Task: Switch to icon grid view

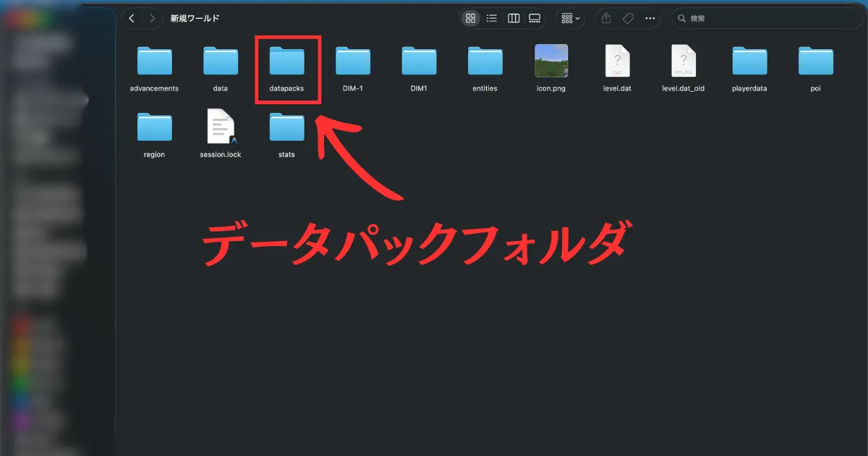Action: pyautogui.click(x=471, y=18)
